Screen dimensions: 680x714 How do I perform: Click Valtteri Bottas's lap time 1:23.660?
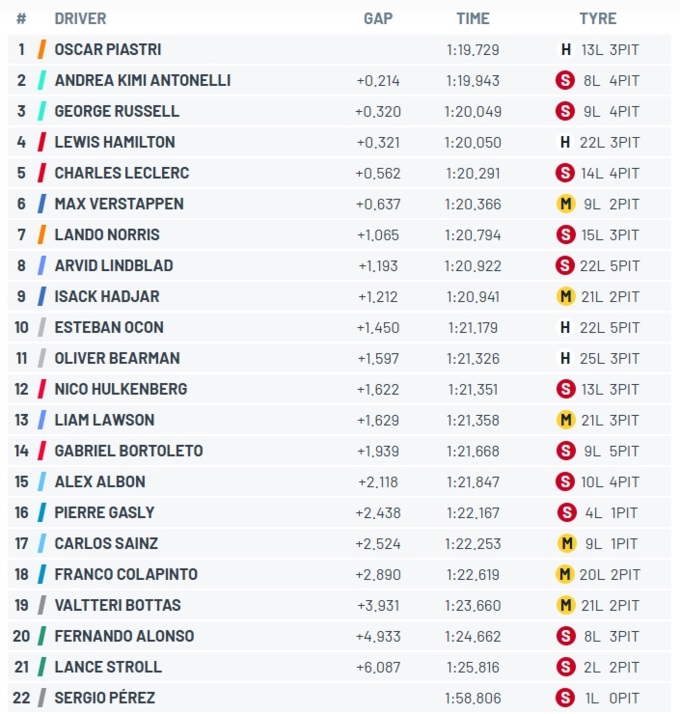click(472, 605)
